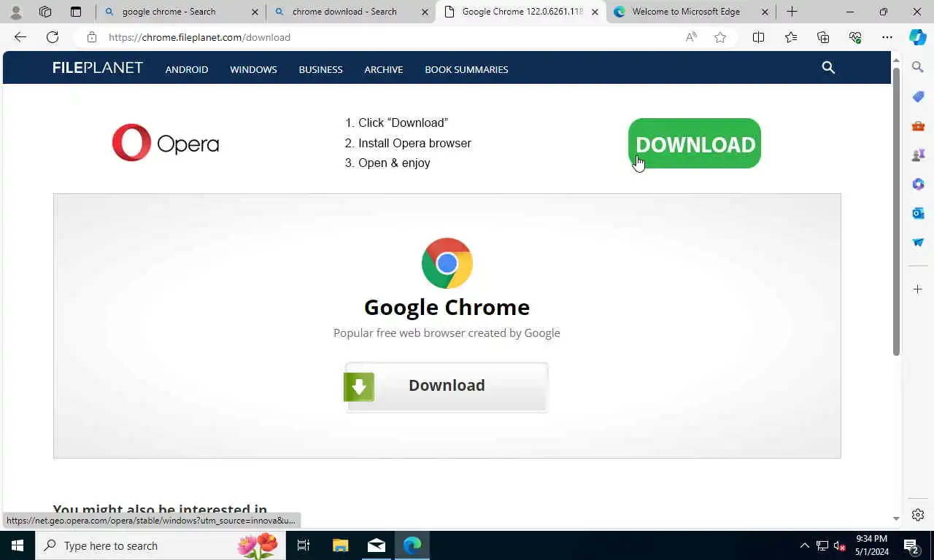Open the notification center icon
This screenshot has height=560, width=934.
[x=911, y=545]
